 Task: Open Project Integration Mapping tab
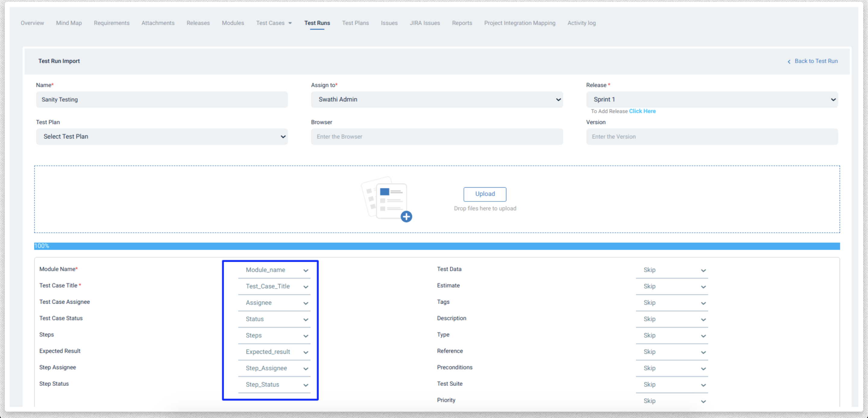tap(520, 23)
